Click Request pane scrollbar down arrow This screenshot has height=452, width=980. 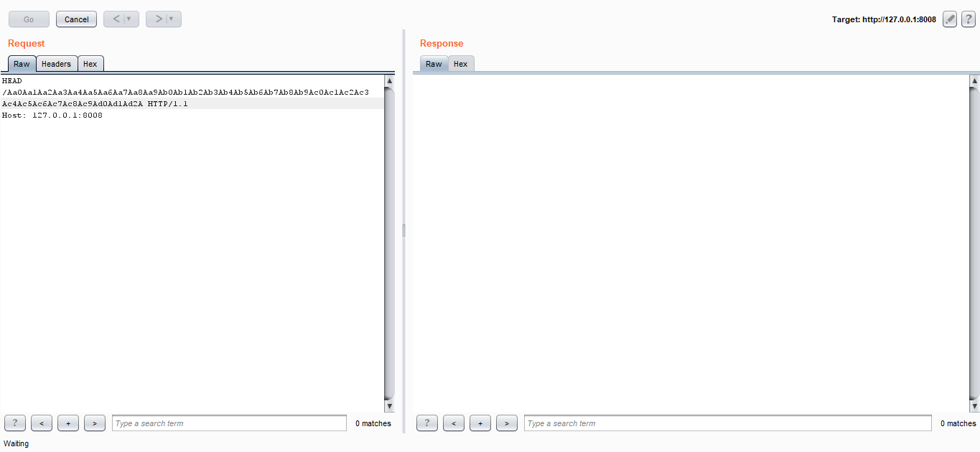[390, 407]
